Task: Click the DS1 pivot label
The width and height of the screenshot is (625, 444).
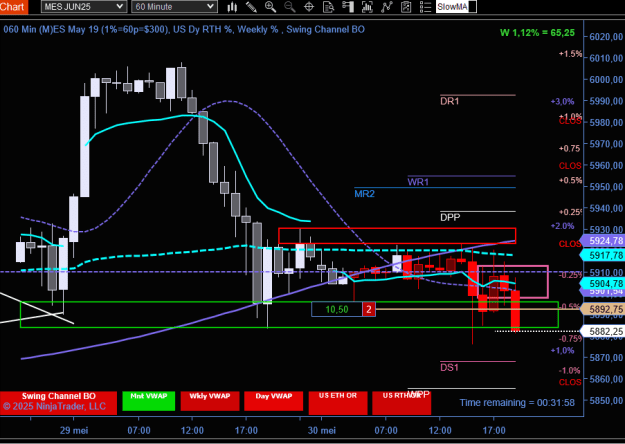Action: click(x=449, y=367)
